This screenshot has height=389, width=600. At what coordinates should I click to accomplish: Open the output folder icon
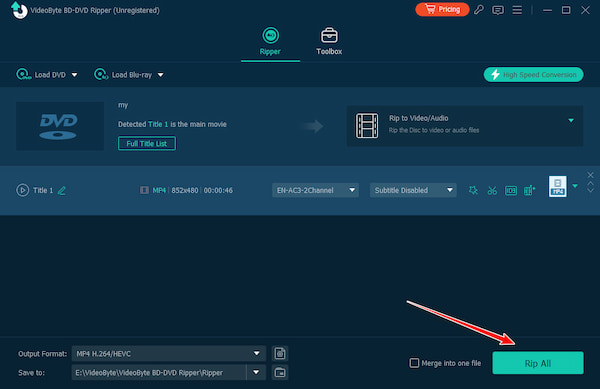click(x=280, y=372)
